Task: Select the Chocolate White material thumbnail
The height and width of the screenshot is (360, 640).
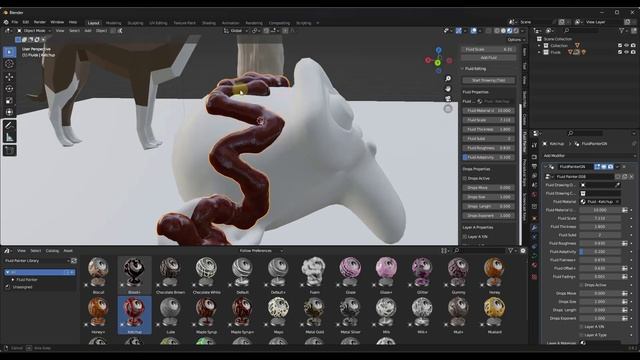Action: point(206,273)
